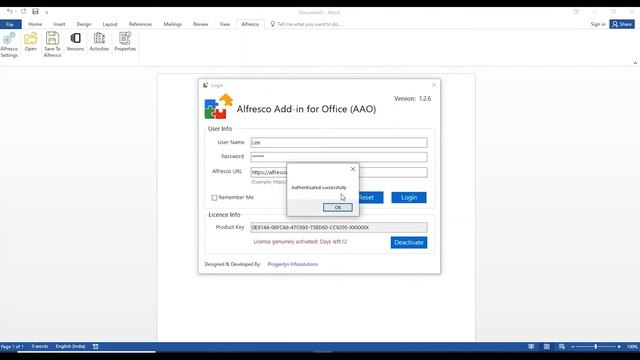Click OK in the authentication message box

pyautogui.click(x=338, y=207)
